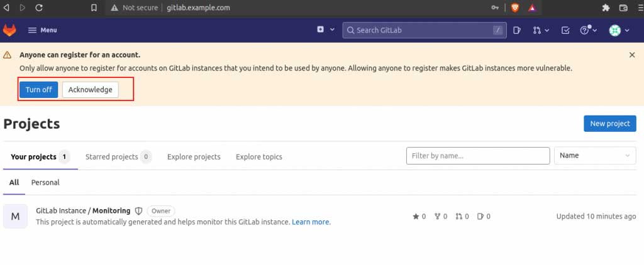The width and height of the screenshot is (644, 265).
Task: Dismiss the registration warning banner
Action: pyautogui.click(x=632, y=55)
